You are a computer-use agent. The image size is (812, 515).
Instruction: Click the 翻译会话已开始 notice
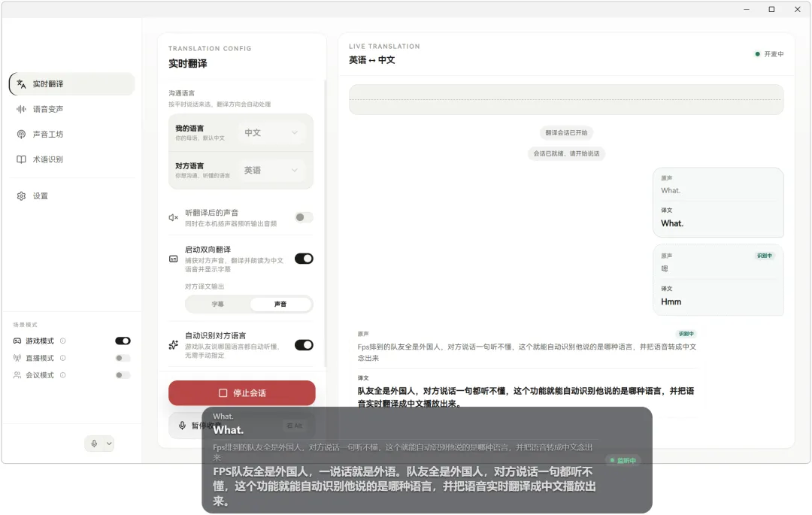pos(566,132)
